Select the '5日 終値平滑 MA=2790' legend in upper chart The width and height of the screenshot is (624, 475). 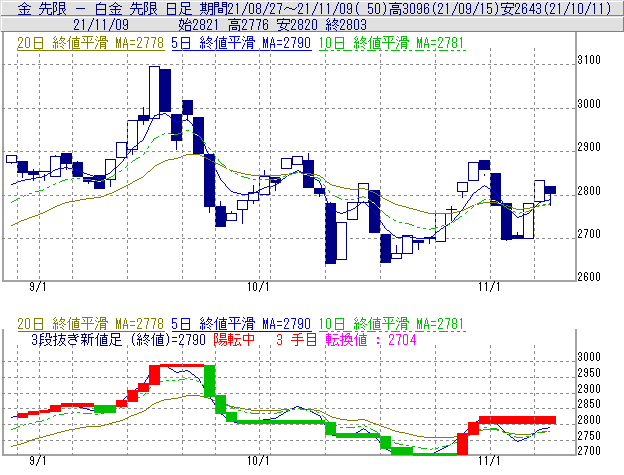tap(241, 43)
